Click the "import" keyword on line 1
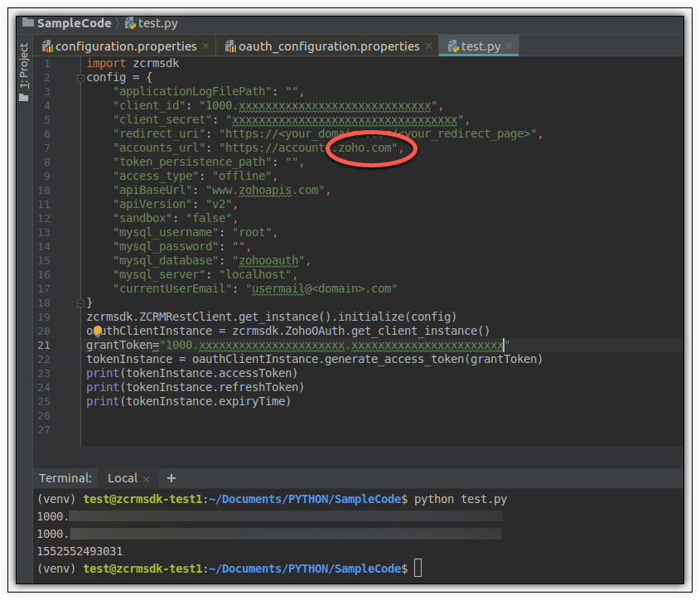The image size is (700, 600). tap(106, 64)
